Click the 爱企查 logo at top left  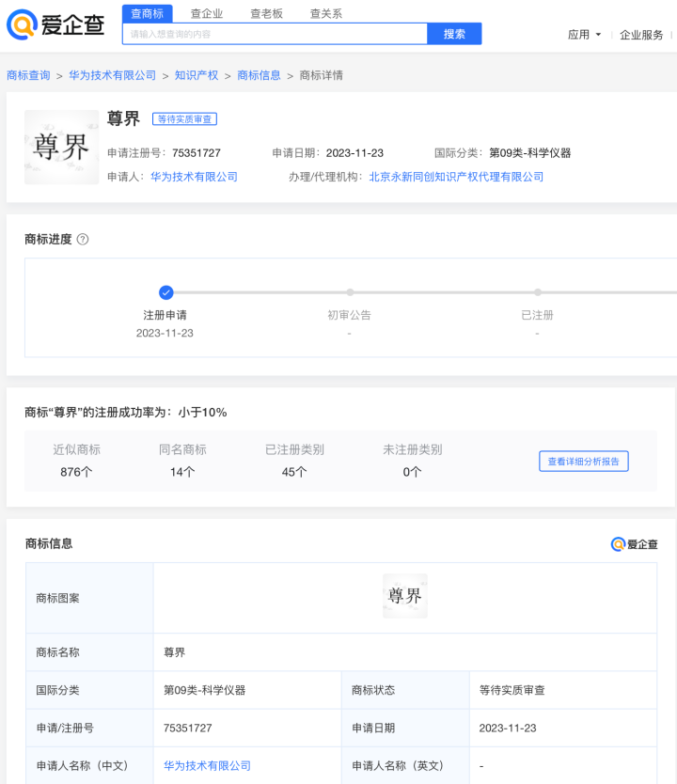[55, 24]
